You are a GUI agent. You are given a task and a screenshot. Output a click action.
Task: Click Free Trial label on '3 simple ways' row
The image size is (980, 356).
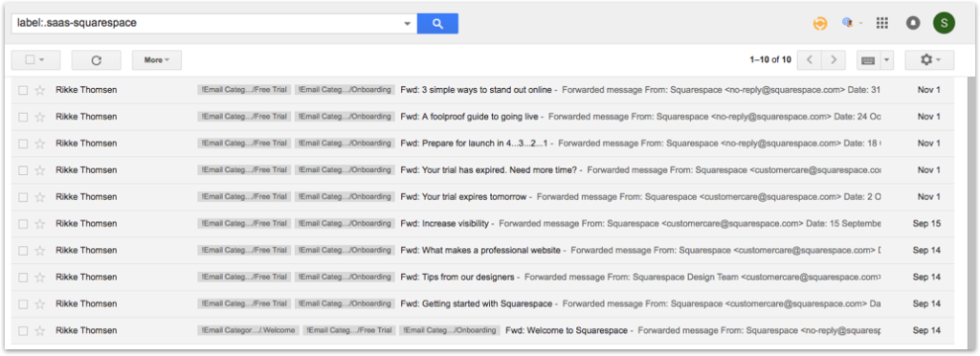coord(244,90)
